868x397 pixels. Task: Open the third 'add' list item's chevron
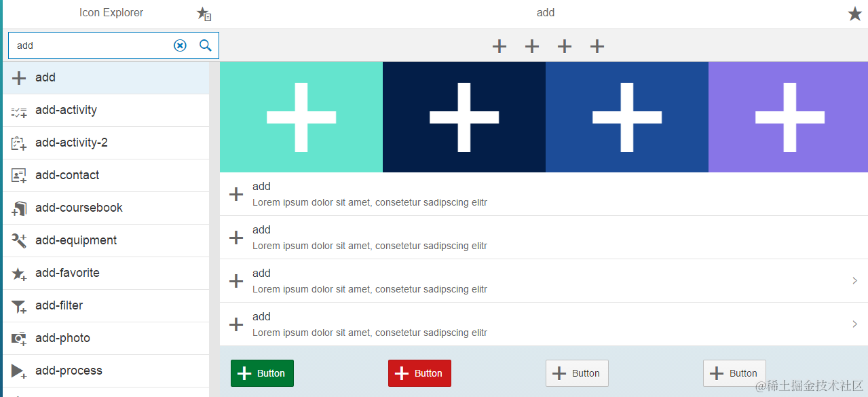[x=854, y=281]
